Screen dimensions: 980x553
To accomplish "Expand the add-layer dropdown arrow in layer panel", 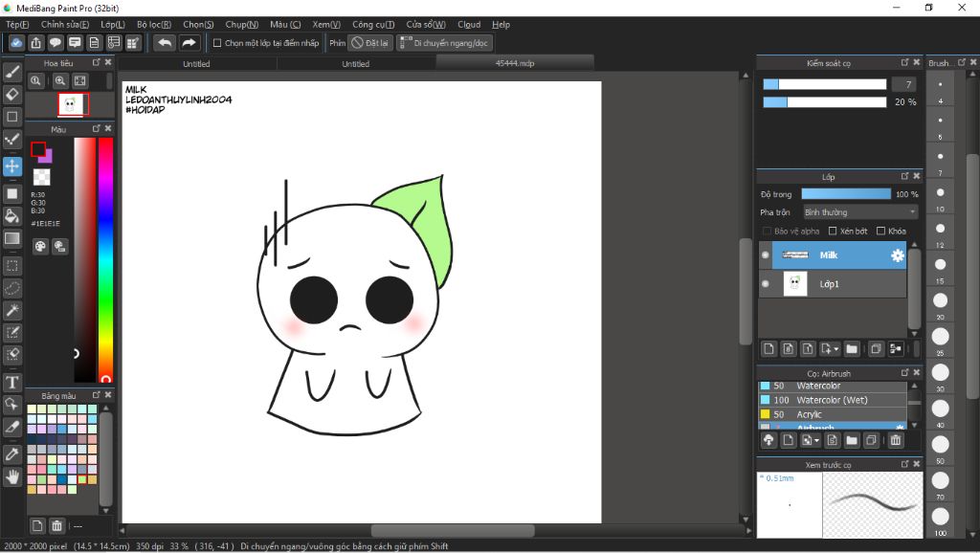I will coord(836,349).
